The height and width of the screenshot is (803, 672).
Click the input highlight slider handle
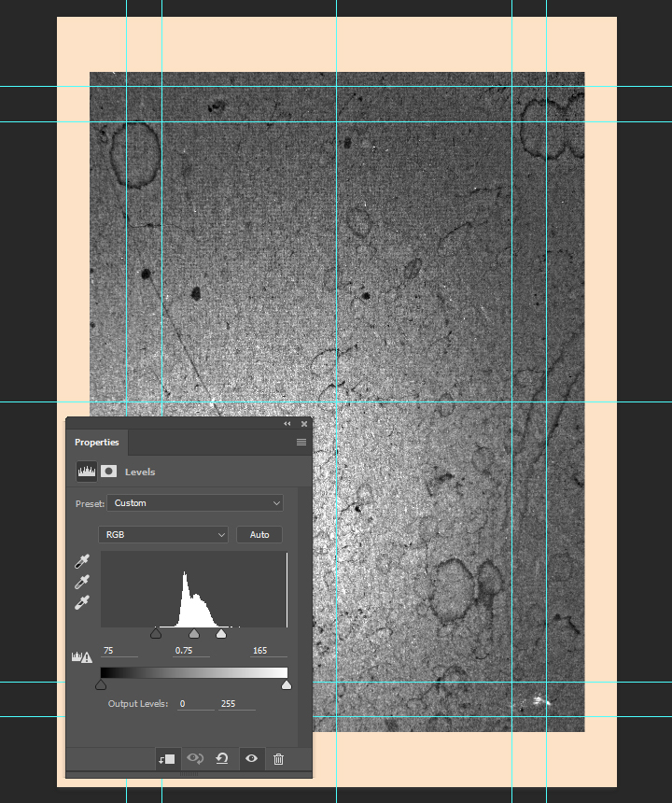coord(221,633)
